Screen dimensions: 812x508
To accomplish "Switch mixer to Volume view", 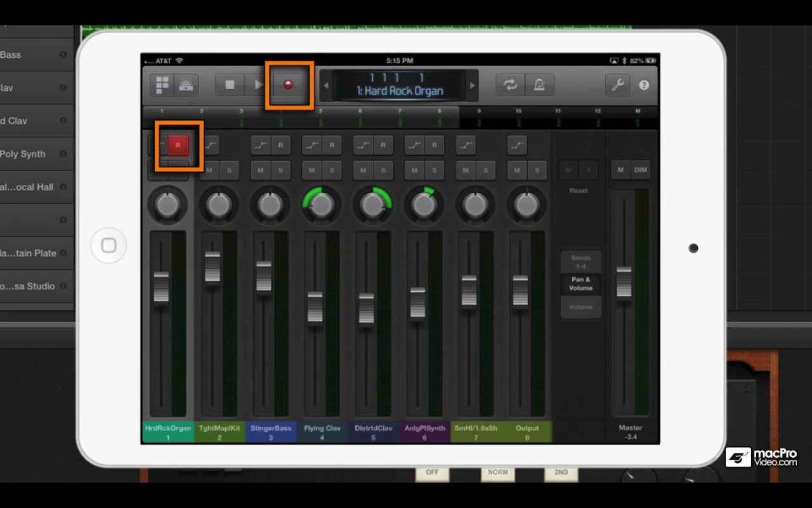I will [580, 307].
